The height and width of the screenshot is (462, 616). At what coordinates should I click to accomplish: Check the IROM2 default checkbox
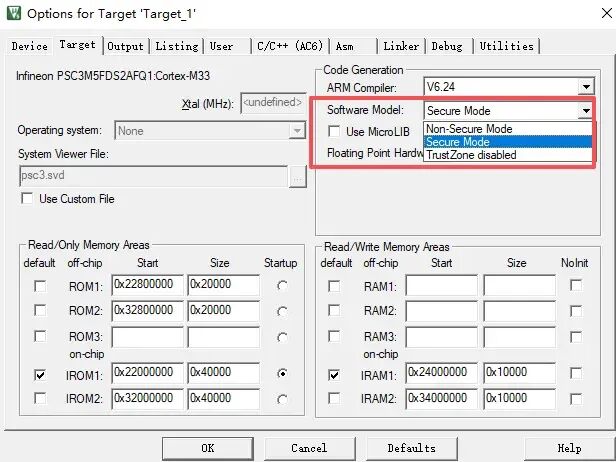pyautogui.click(x=40, y=398)
